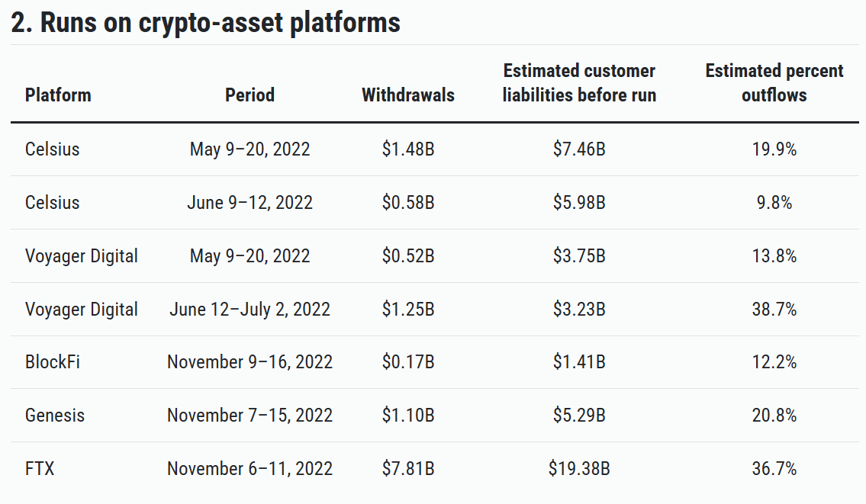Click November 9–16, 2022 period cell

tap(249, 362)
